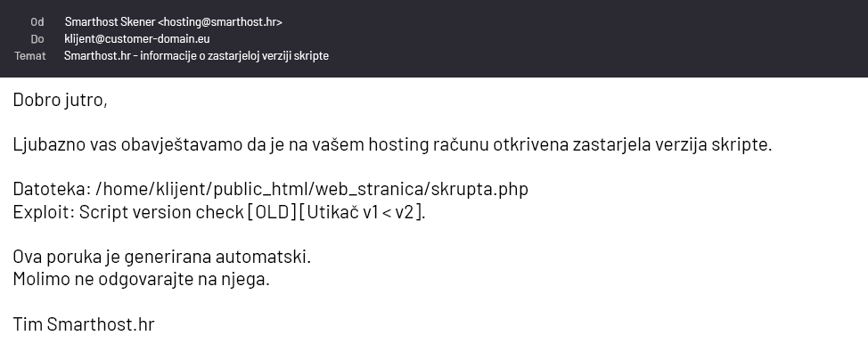868x352 pixels.
Task: Click the words 'hosting računu' in the message
Action: click(429, 144)
